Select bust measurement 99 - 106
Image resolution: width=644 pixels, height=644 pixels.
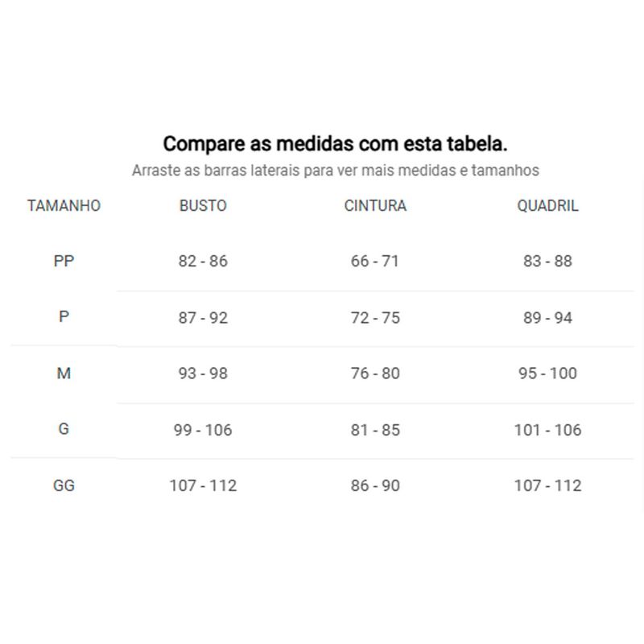[203, 430]
